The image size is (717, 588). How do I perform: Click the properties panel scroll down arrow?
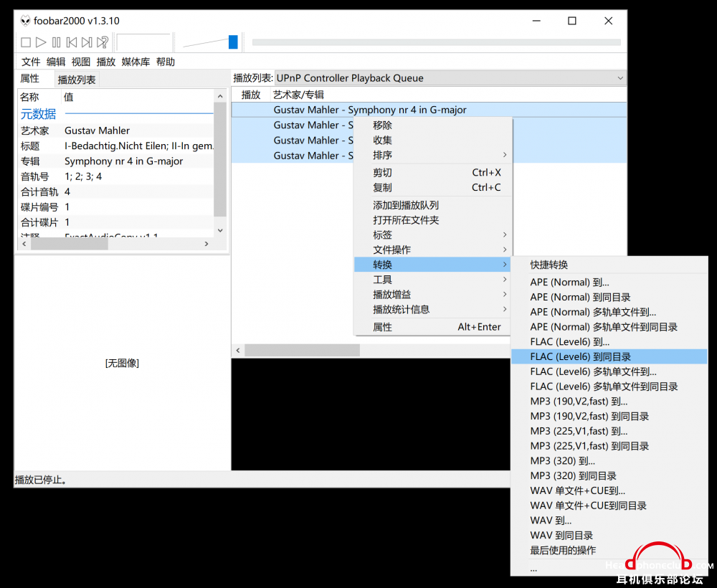[220, 230]
